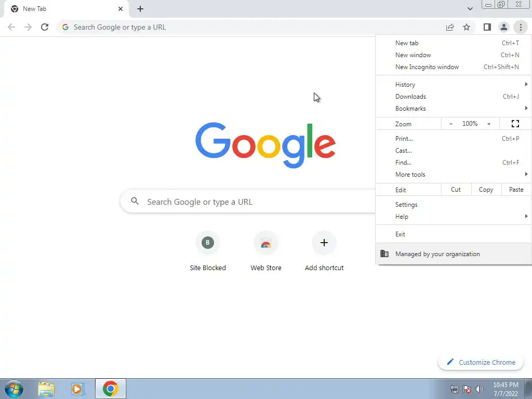Expand the Bookmarks submenu
532x399 pixels.
[x=454, y=109]
